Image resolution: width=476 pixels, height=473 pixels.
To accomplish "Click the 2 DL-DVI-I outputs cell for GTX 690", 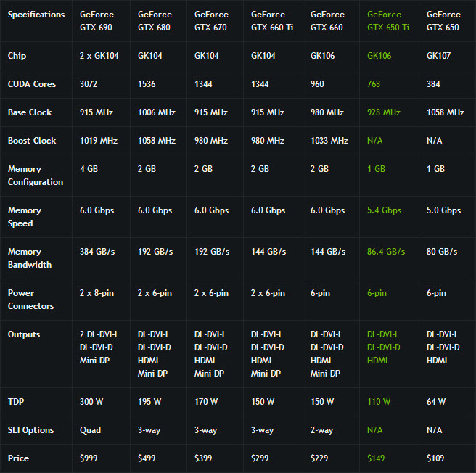I will pyautogui.click(x=99, y=347).
